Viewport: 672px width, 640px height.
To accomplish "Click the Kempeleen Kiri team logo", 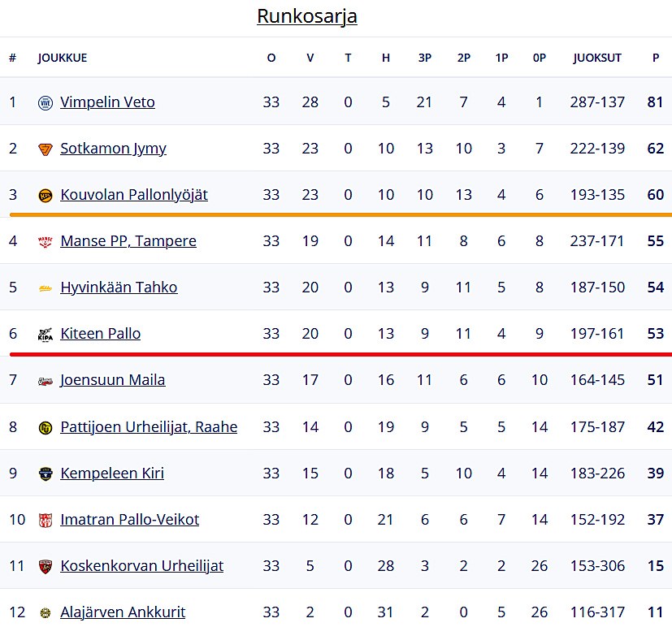I will tap(46, 474).
